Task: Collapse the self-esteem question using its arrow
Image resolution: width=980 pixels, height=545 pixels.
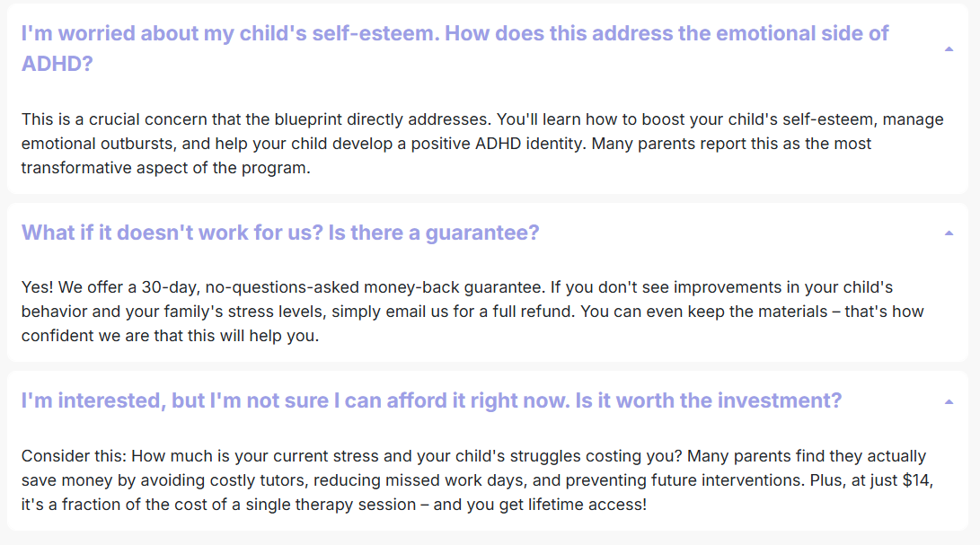Action: (949, 49)
